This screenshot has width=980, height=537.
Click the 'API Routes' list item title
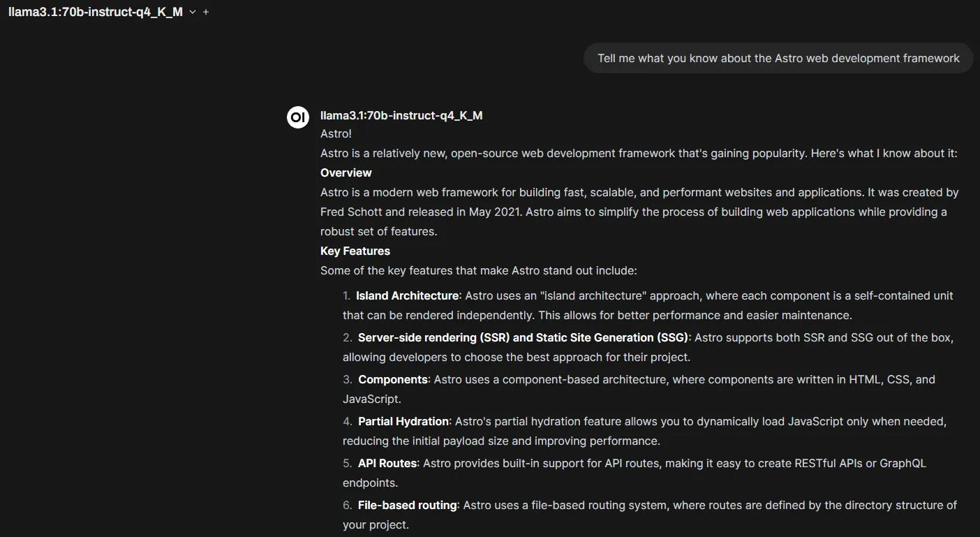point(387,463)
